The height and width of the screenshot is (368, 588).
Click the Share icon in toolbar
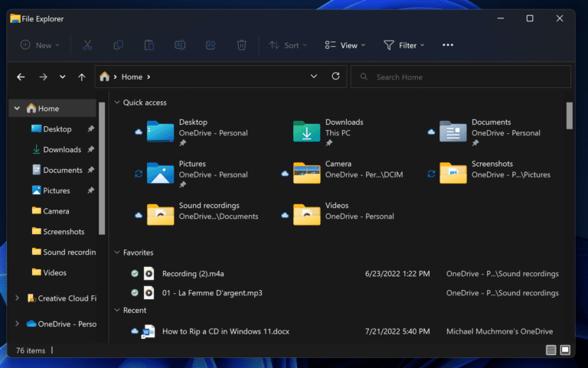click(211, 45)
